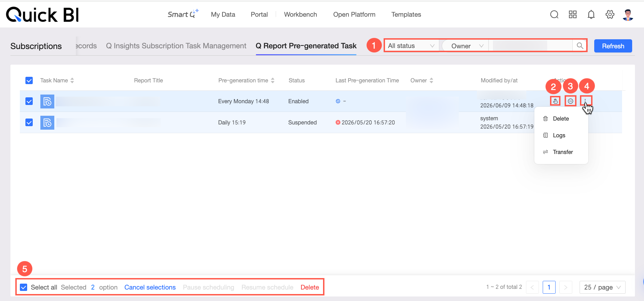The height and width of the screenshot is (301, 644).
Task: Uncheck the Every Monday 14:48 row checkbox
Action: click(29, 101)
